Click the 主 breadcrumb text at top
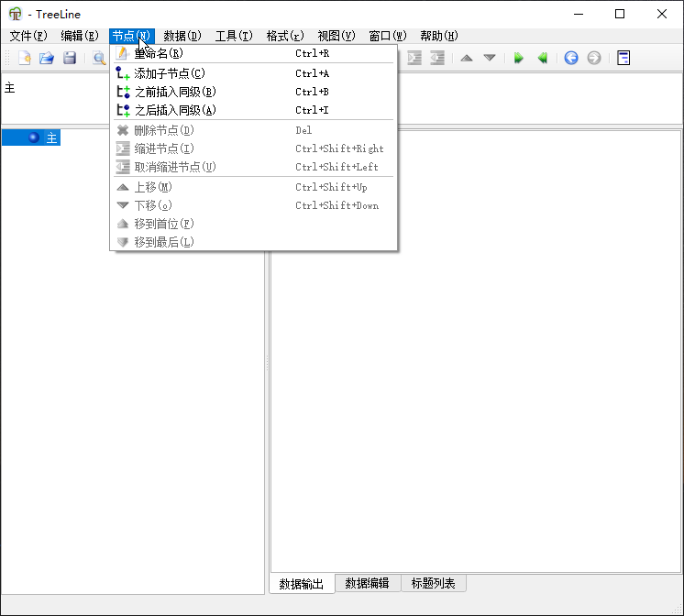Screen dimensions: 684x616 point(9,88)
